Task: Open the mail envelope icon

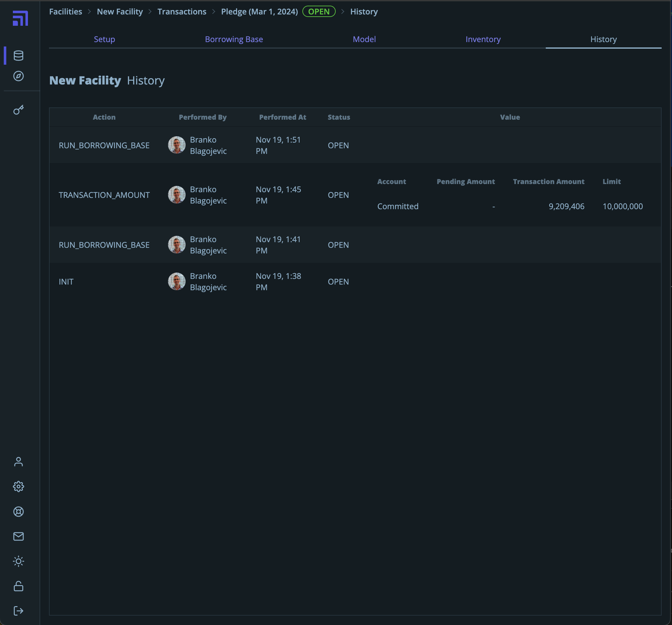Action: tap(19, 536)
